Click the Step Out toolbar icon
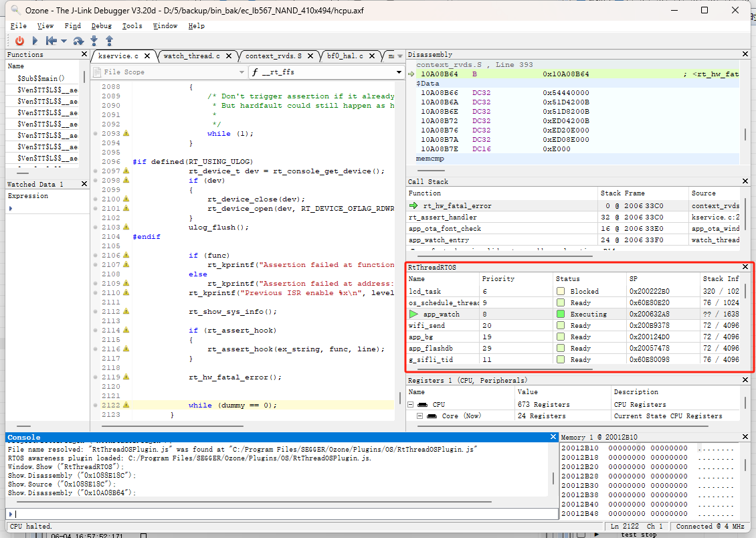The height and width of the screenshot is (538, 756). point(110,41)
